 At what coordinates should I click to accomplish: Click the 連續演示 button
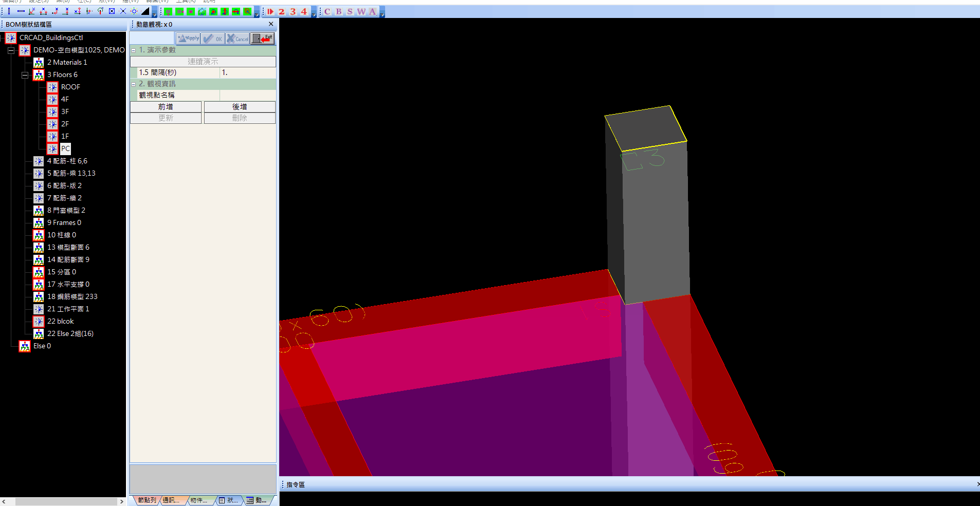click(x=203, y=62)
